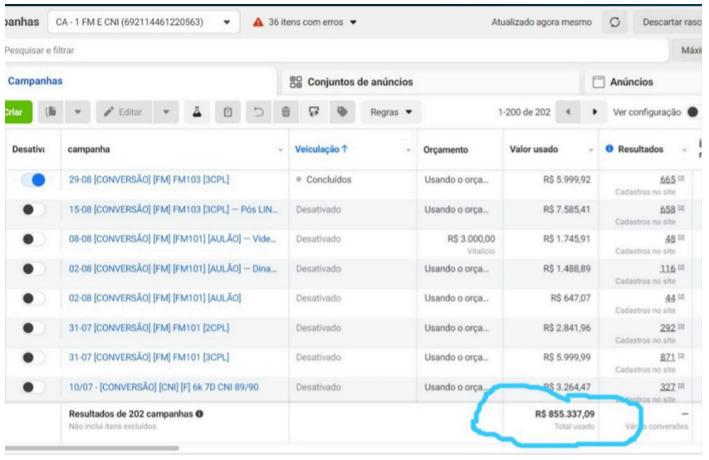Image resolution: width=709 pixels, height=460 pixels.
Task: Go to next page of campaigns arrow
Action: coord(595,111)
